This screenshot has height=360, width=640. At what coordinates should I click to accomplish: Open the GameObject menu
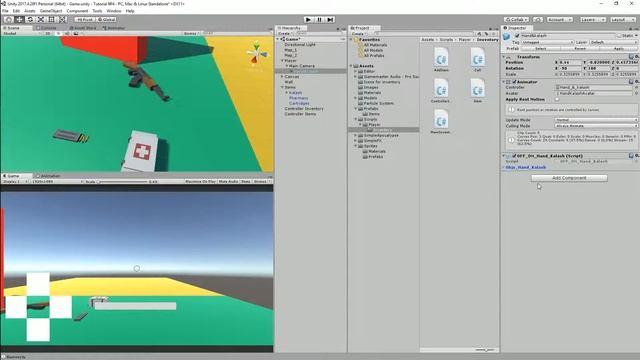pyautogui.click(x=51, y=11)
